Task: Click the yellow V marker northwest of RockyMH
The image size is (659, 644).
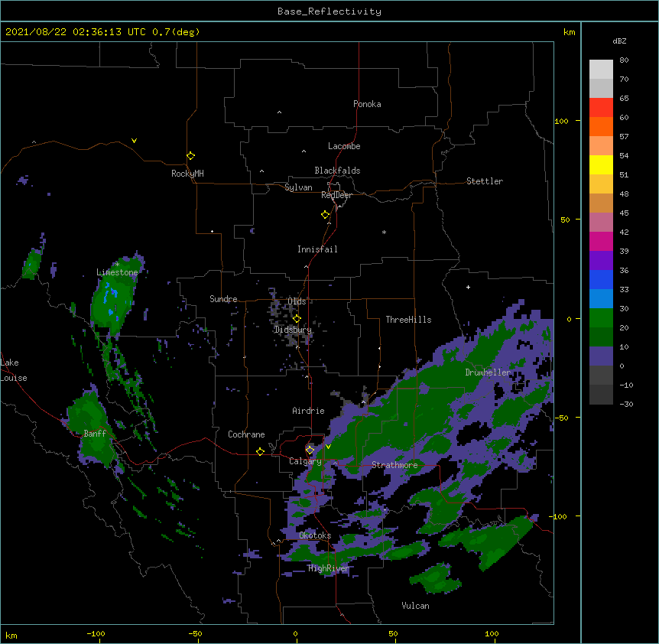Action: coord(134,141)
